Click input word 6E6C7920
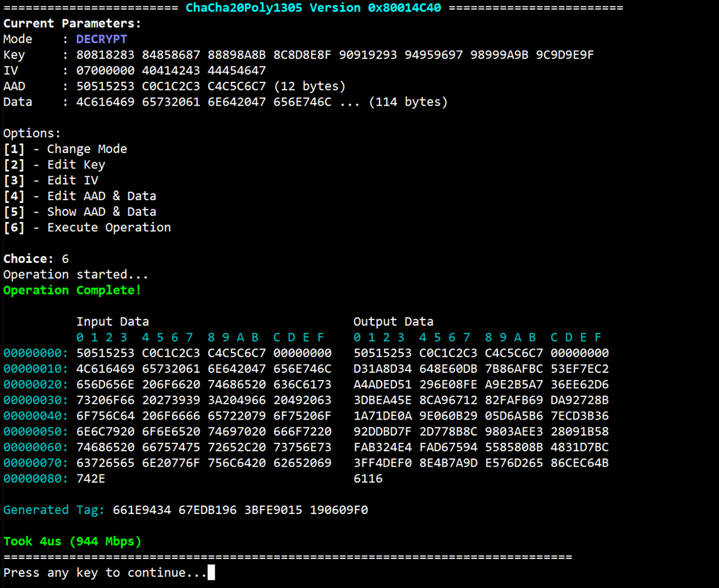The image size is (719, 588). coord(105,431)
